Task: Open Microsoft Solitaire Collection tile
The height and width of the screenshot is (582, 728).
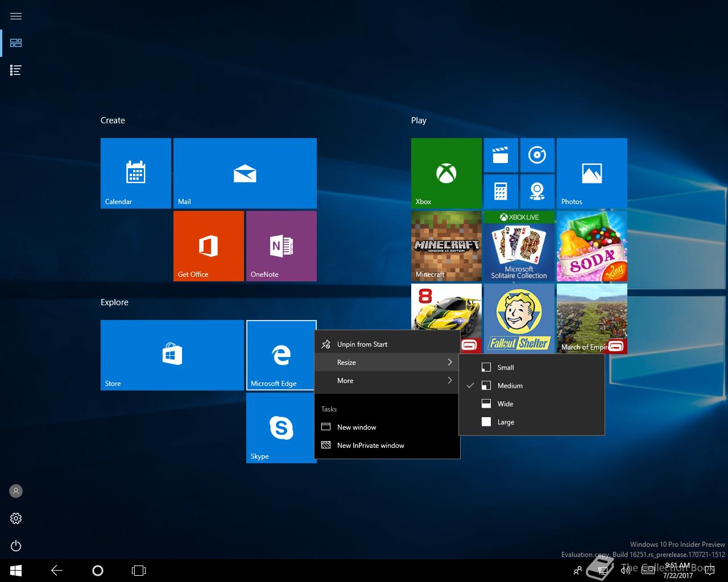Action: click(x=519, y=246)
